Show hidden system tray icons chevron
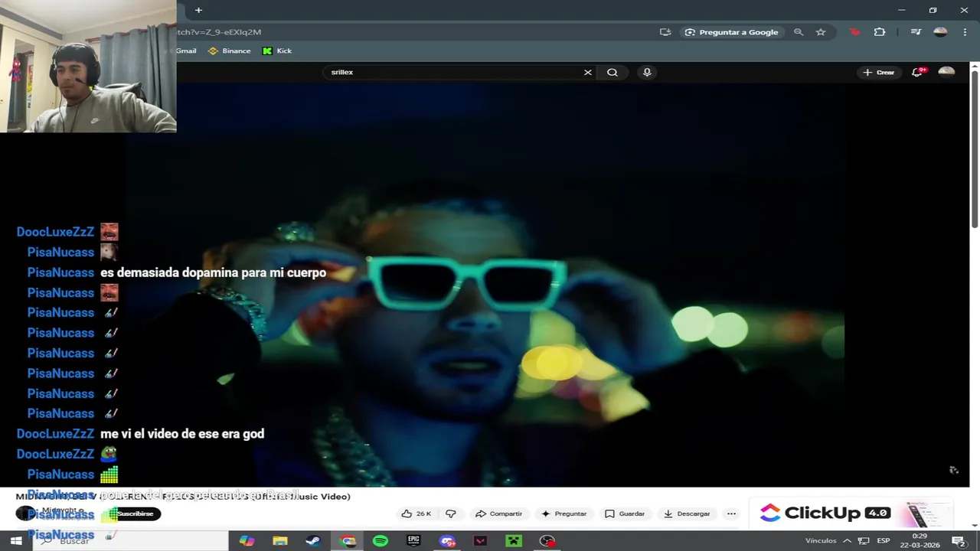The image size is (980, 551). point(848,540)
